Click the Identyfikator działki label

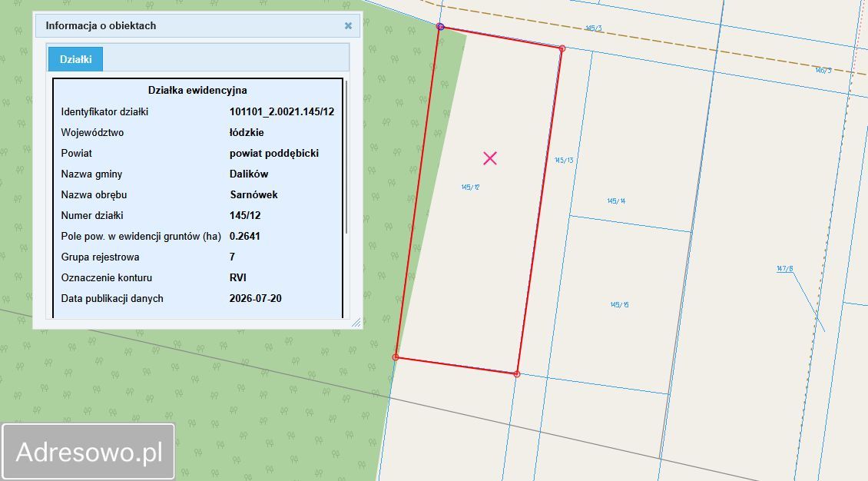[104, 112]
